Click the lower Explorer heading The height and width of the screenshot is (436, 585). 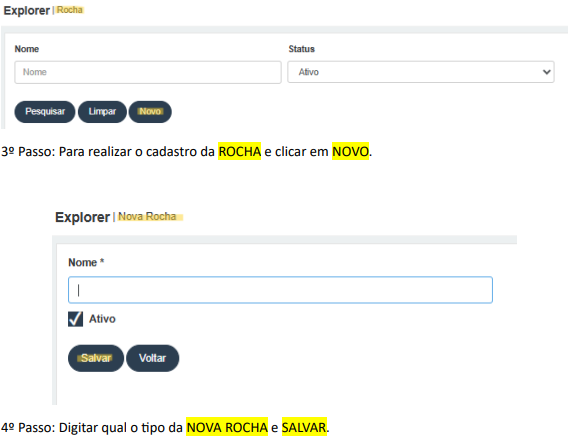coord(82,217)
